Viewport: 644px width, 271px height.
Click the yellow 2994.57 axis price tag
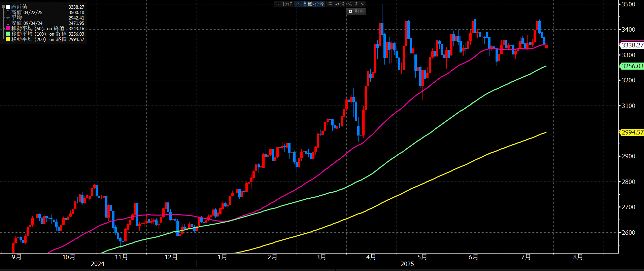click(x=632, y=132)
